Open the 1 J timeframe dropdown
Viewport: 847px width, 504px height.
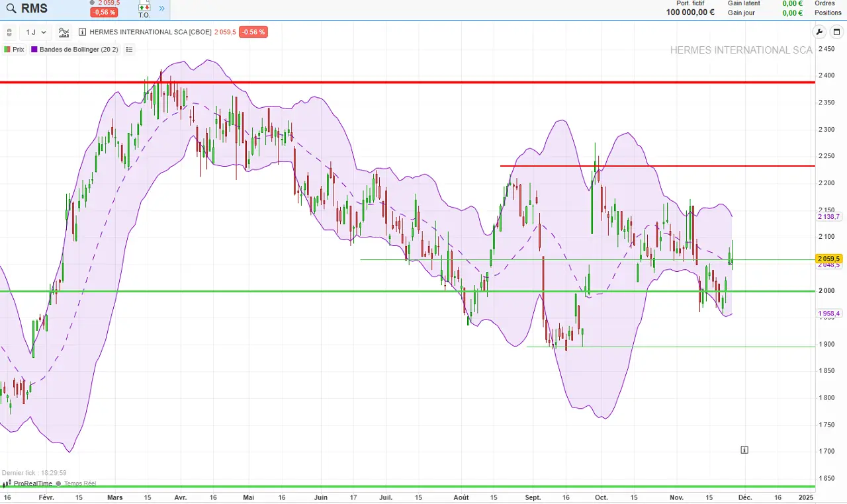[36, 32]
